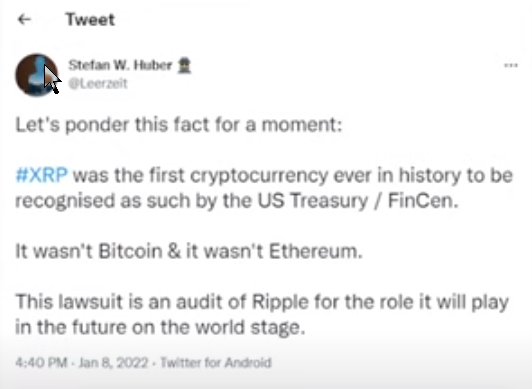
Task: Click the "US Treasury" phrase
Action: [x=313, y=200]
